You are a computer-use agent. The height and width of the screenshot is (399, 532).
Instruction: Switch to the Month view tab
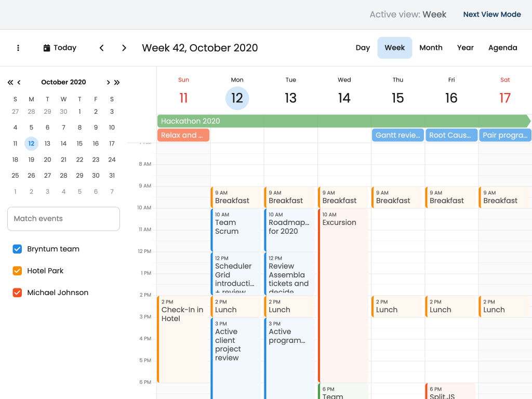pyautogui.click(x=431, y=48)
